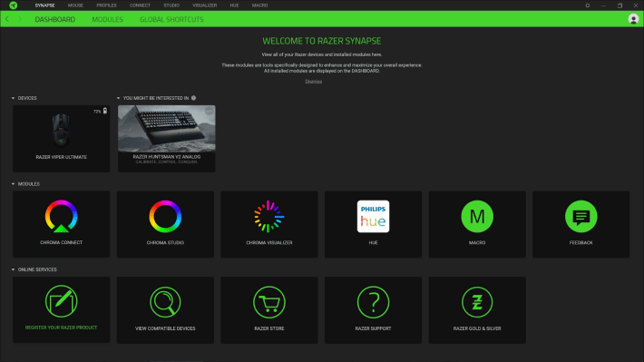Switch to the Modules tab
Screen dimensions: 644x362
(x=108, y=19)
